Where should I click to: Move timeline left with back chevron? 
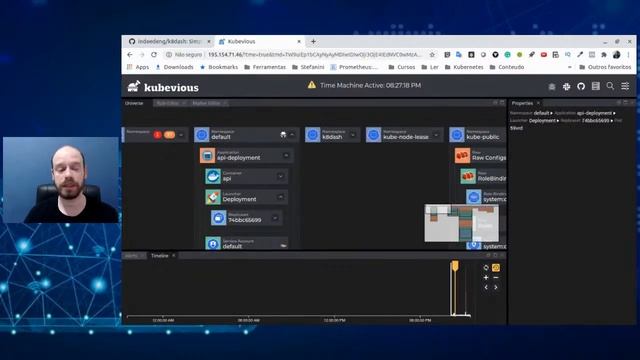(x=486, y=287)
